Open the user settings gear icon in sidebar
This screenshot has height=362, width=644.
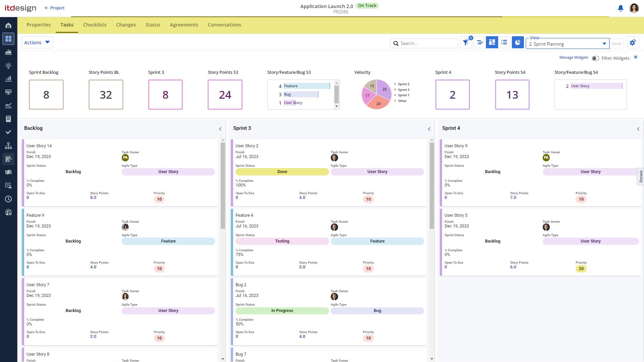[x=8, y=212]
